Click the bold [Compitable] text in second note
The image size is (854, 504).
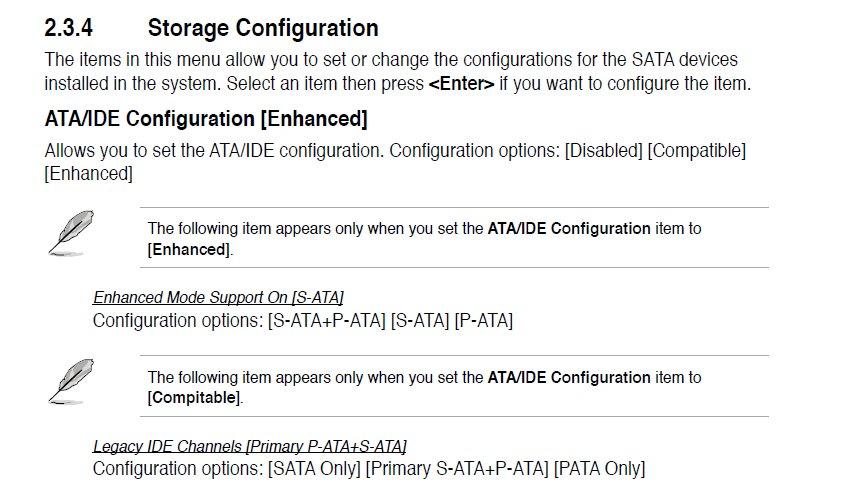[x=194, y=398]
